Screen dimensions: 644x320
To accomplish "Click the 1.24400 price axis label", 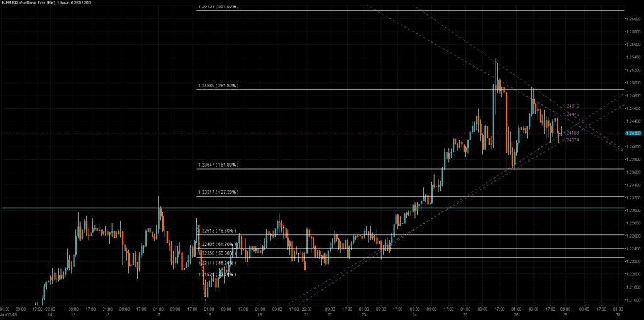I will [x=633, y=121].
